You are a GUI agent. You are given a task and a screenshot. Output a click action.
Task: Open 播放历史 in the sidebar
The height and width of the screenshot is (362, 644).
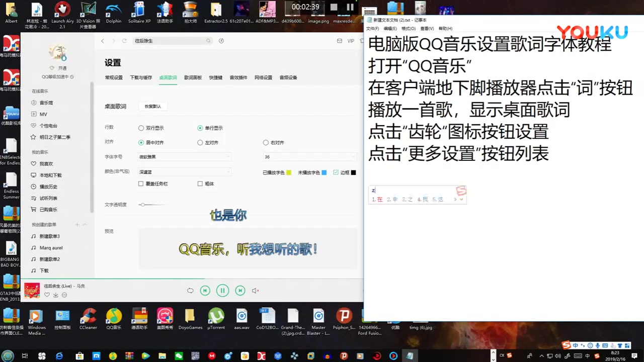48,187
